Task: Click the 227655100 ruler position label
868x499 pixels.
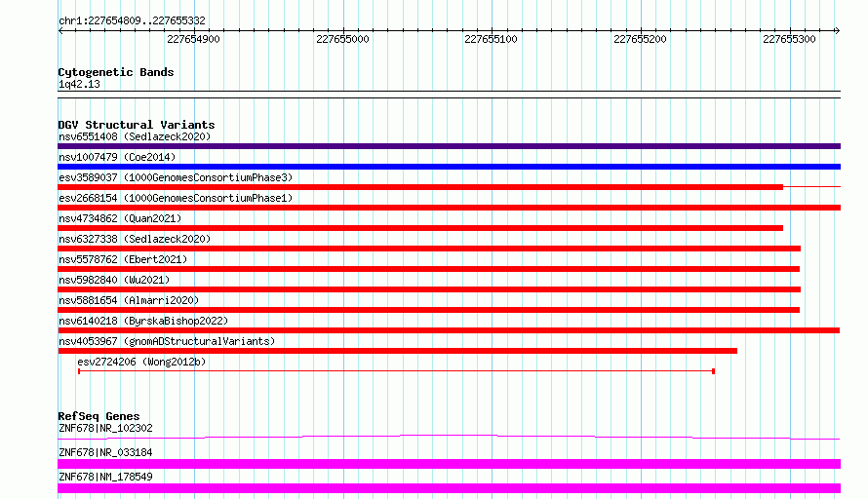Action: tap(491, 39)
